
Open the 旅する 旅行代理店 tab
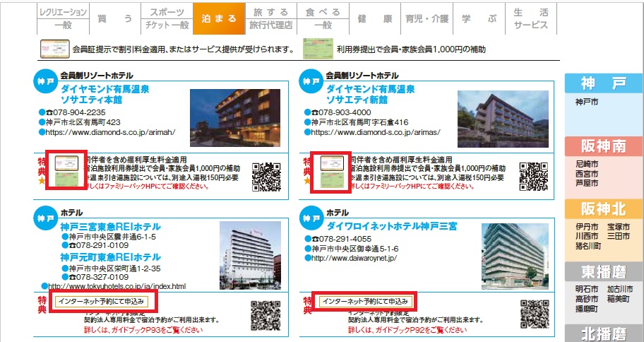pos(270,18)
